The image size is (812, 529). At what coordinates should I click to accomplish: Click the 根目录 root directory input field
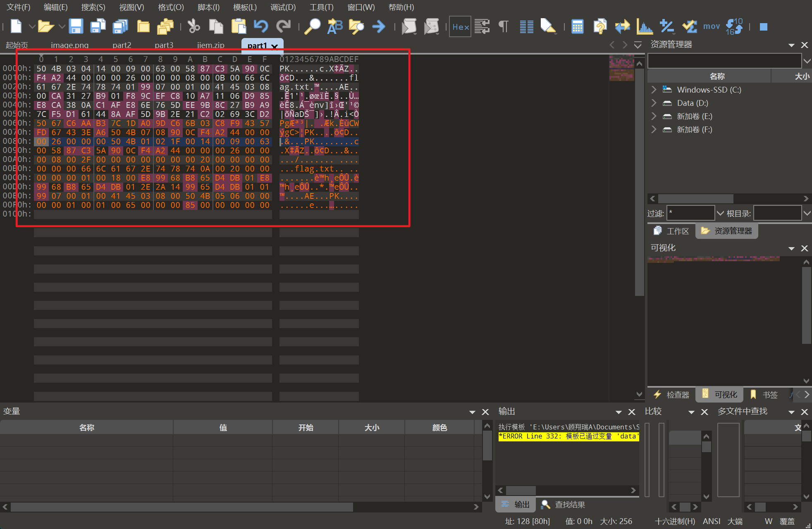(x=777, y=213)
